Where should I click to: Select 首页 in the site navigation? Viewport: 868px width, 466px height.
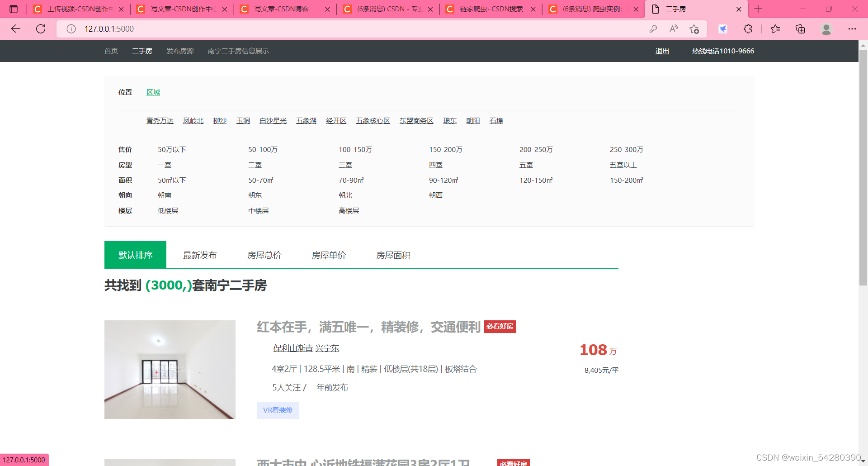pos(111,51)
